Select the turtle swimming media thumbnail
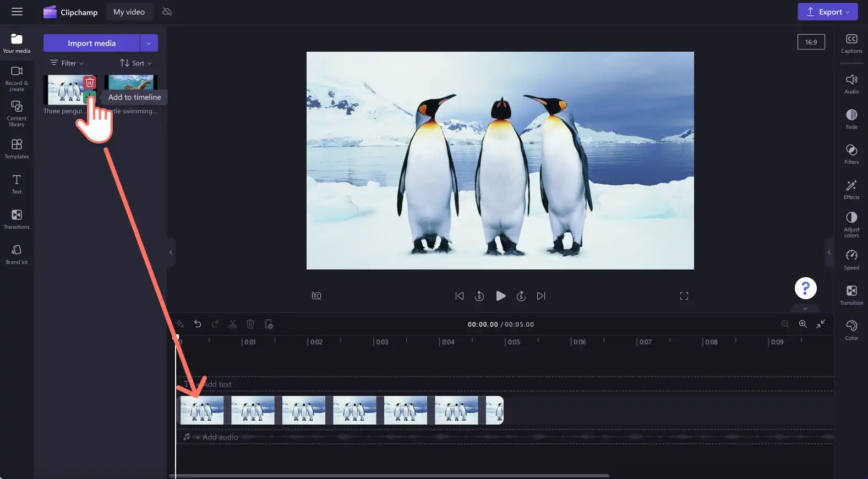The height and width of the screenshot is (479, 868). tap(131, 89)
